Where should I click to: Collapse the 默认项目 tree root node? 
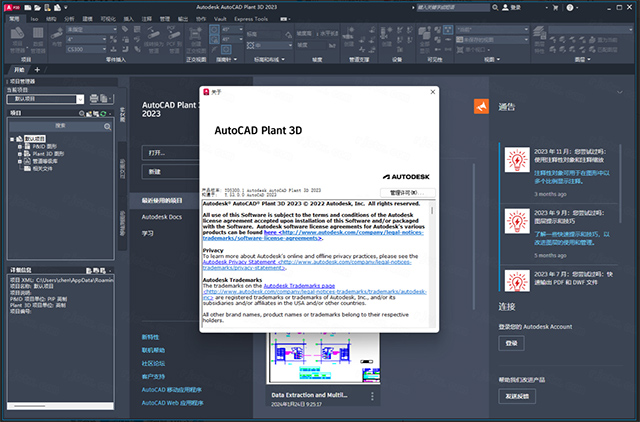tap(12, 139)
